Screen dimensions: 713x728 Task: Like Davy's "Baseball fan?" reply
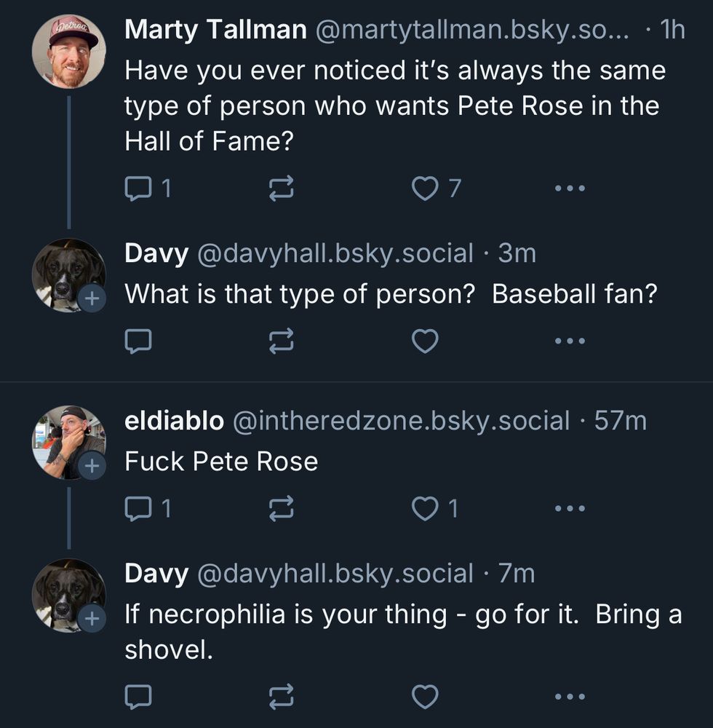coord(425,341)
